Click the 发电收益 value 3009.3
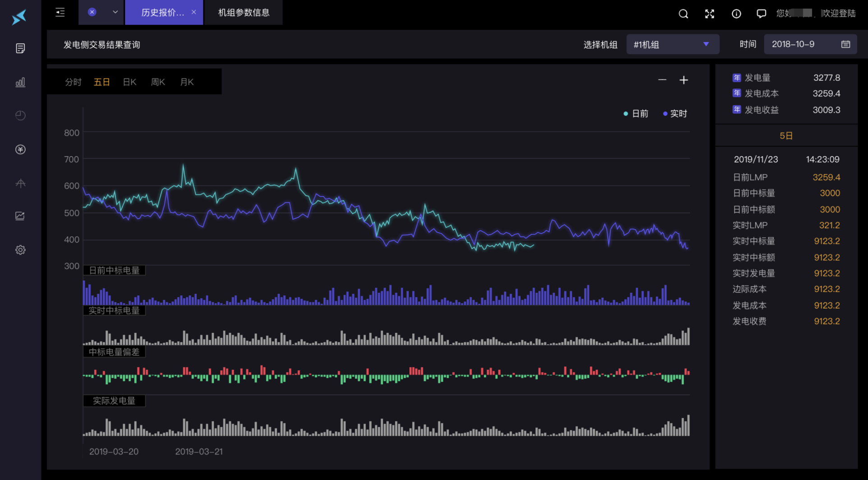The image size is (868, 480). pyautogui.click(x=826, y=110)
